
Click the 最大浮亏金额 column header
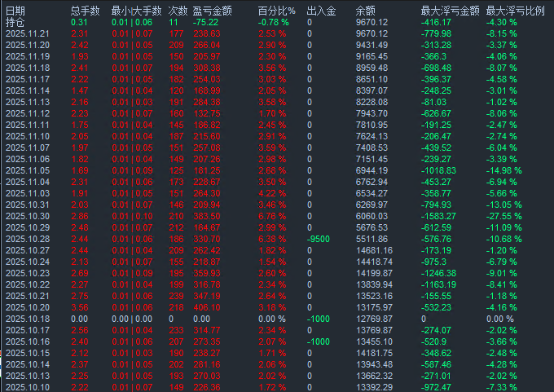(450, 11)
